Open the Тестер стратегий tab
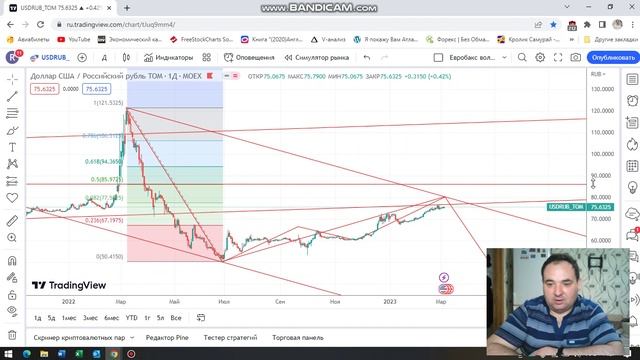 point(230,338)
